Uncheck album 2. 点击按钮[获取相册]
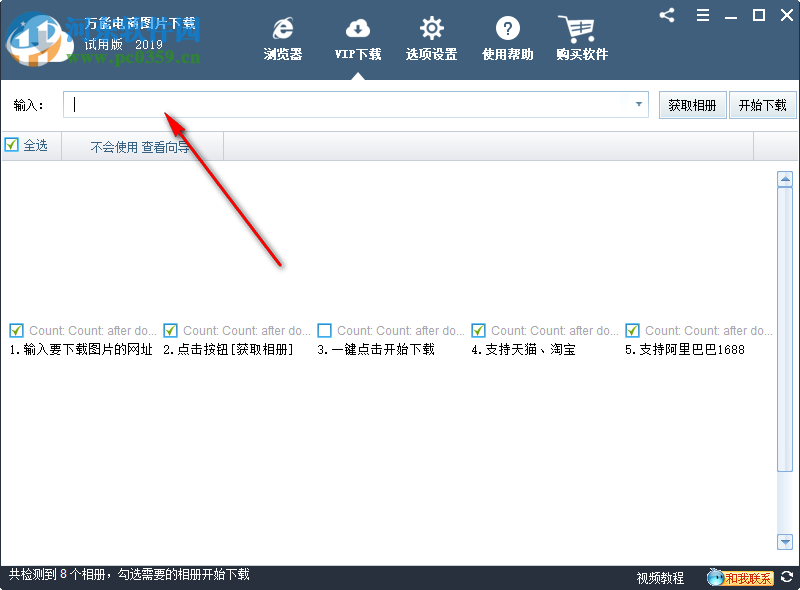 pos(170,331)
